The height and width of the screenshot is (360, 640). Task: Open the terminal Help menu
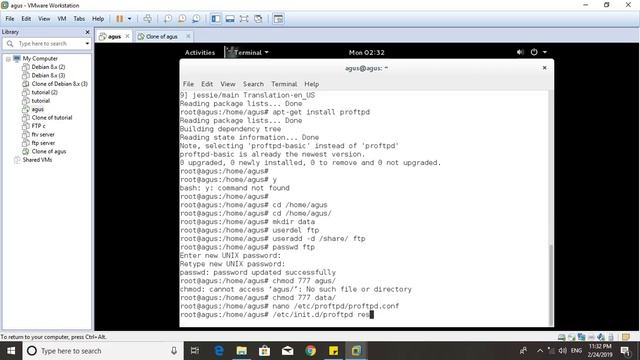(311, 84)
